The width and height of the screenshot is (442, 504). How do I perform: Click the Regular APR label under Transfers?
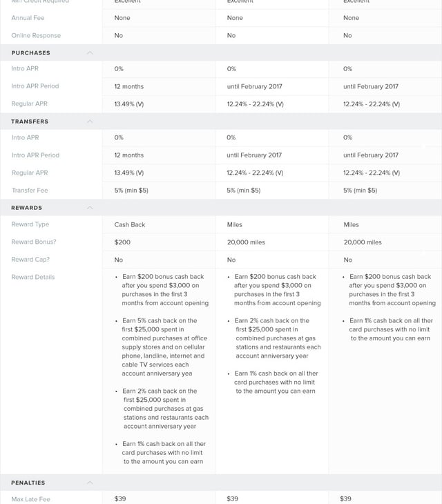coord(30,173)
